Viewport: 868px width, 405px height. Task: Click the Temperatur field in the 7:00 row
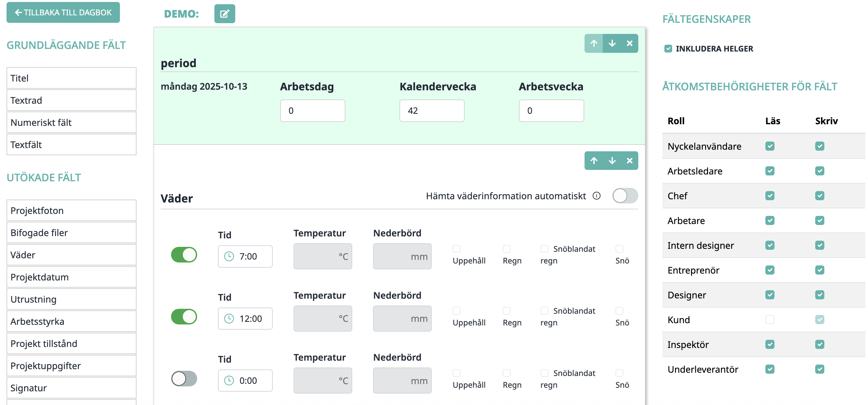pyautogui.click(x=323, y=257)
